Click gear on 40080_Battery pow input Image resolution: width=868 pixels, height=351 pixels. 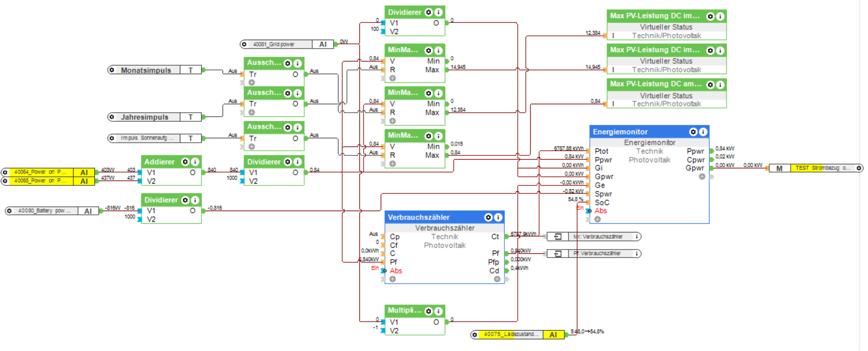coord(9,211)
